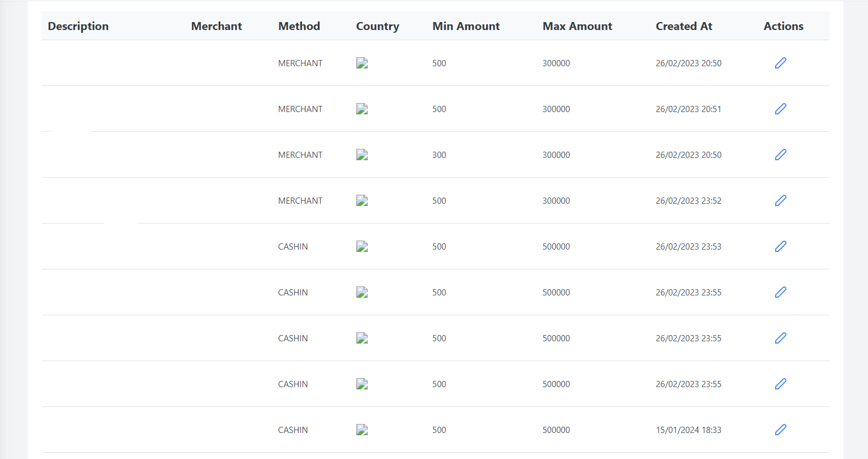Edit the MERCHANT record created 26/02/2023 23:52
The image size is (868, 459).
[x=780, y=200]
